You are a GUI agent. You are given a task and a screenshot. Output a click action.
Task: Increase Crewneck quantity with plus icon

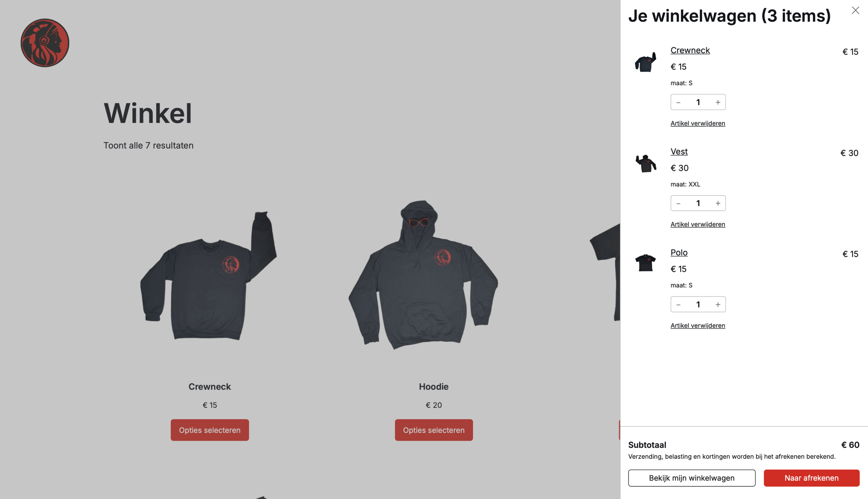[x=718, y=102]
